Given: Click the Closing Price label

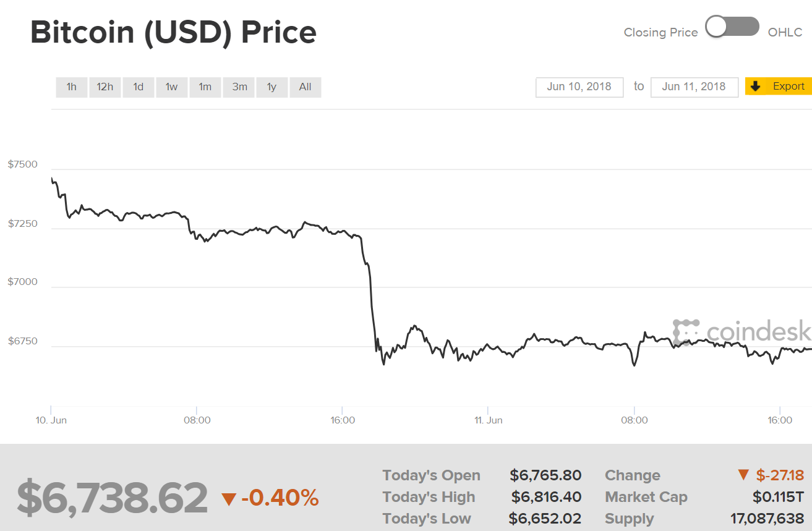Looking at the screenshot, I should (660, 33).
